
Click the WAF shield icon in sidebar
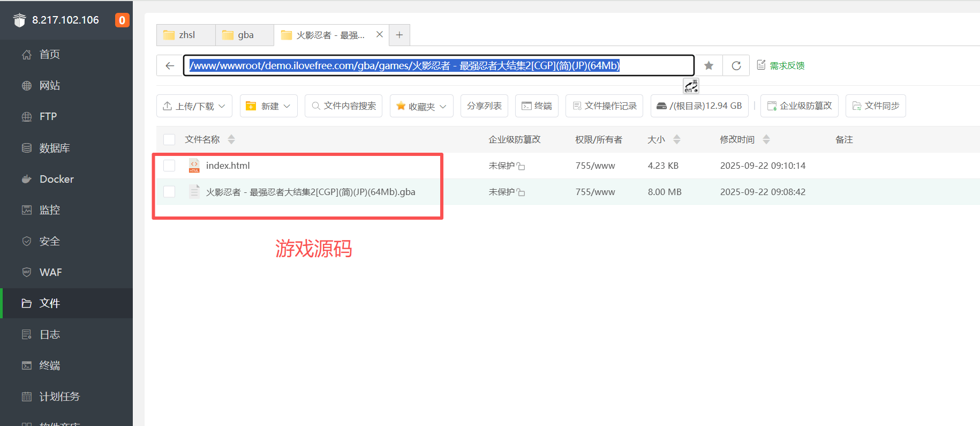(27, 272)
